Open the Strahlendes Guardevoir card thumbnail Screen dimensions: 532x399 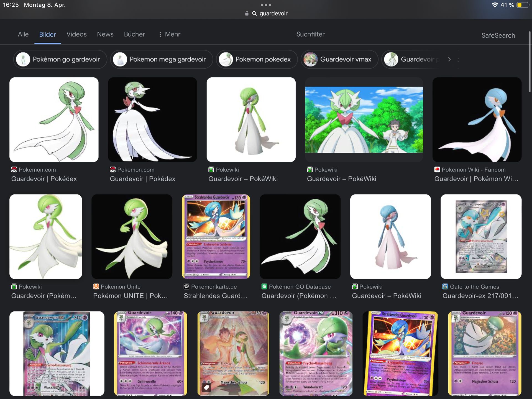tap(216, 236)
